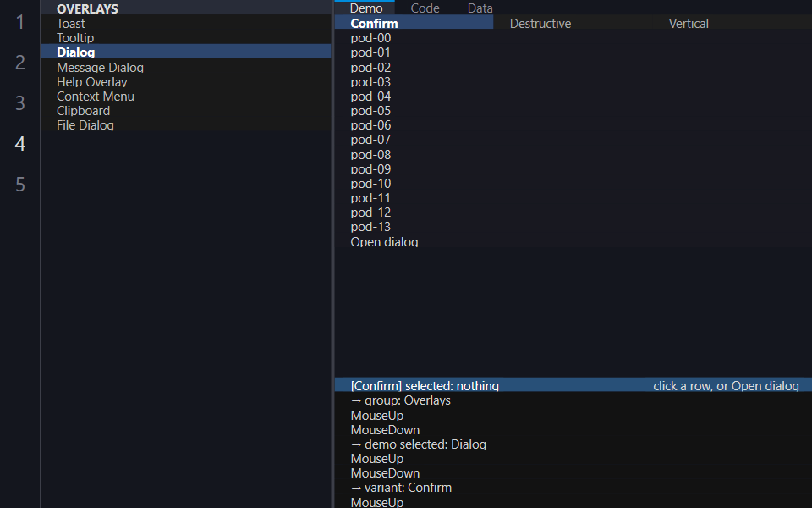Select the Confirm variant tab
Viewport: 812px width, 508px height.
(x=414, y=24)
